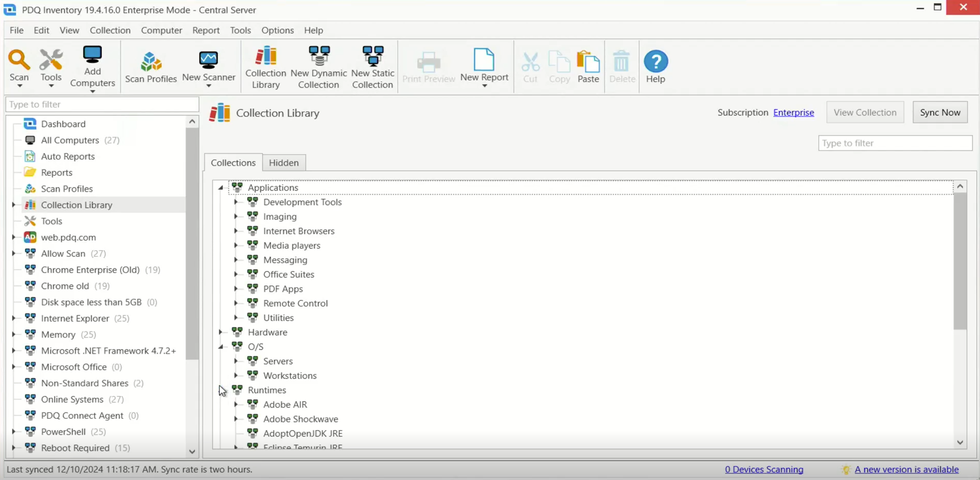Switch to the Collections tab
The height and width of the screenshot is (480, 980).
(233, 163)
